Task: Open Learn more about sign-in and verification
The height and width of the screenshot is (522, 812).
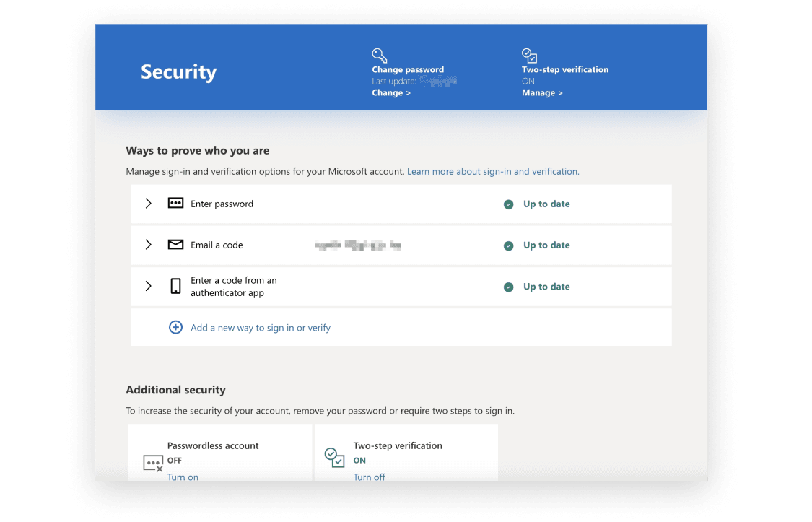Action: click(493, 172)
